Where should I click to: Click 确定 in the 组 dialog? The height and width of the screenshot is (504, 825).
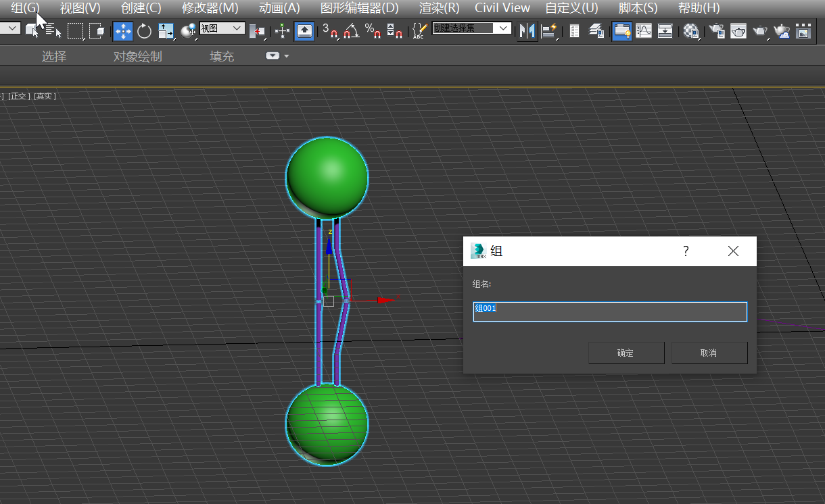(x=626, y=353)
